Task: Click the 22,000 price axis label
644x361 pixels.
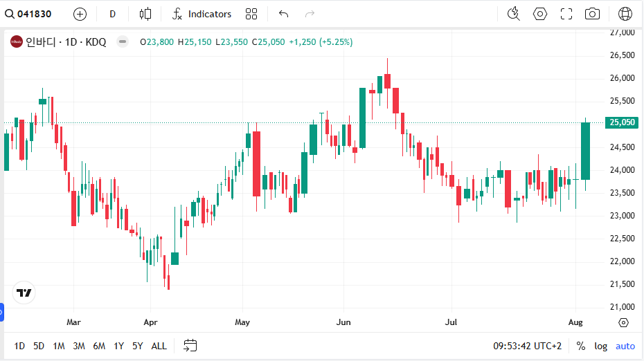Action: [623, 261]
